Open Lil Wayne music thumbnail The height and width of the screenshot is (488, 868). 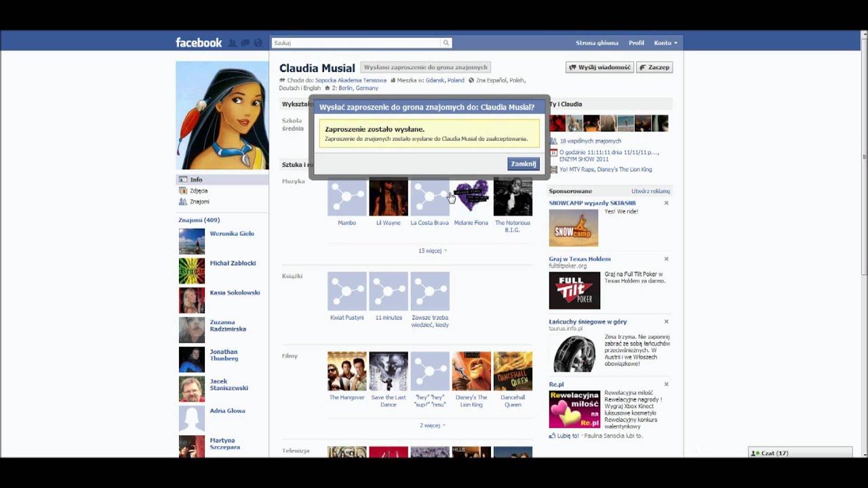click(x=389, y=197)
